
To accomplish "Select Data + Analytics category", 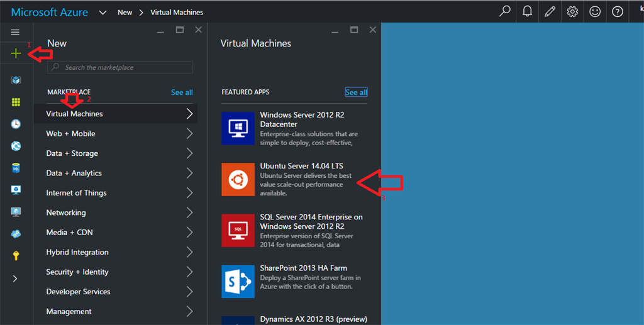I will coord(116,173).
